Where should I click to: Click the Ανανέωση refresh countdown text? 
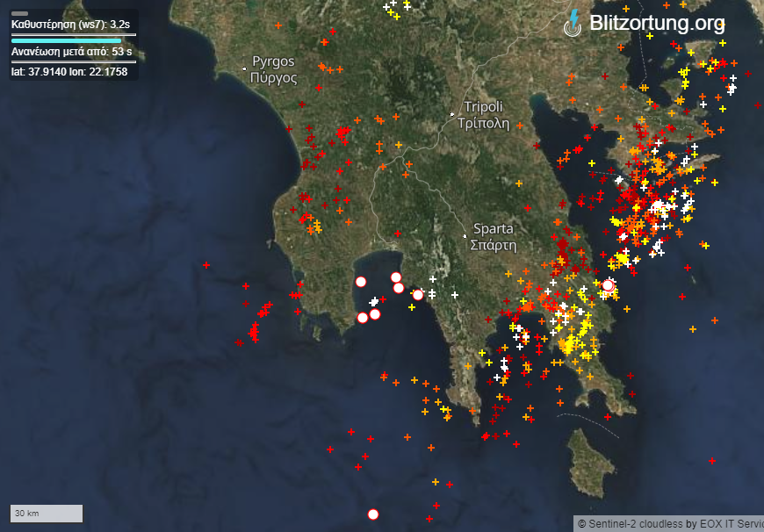tap(72, 52)
